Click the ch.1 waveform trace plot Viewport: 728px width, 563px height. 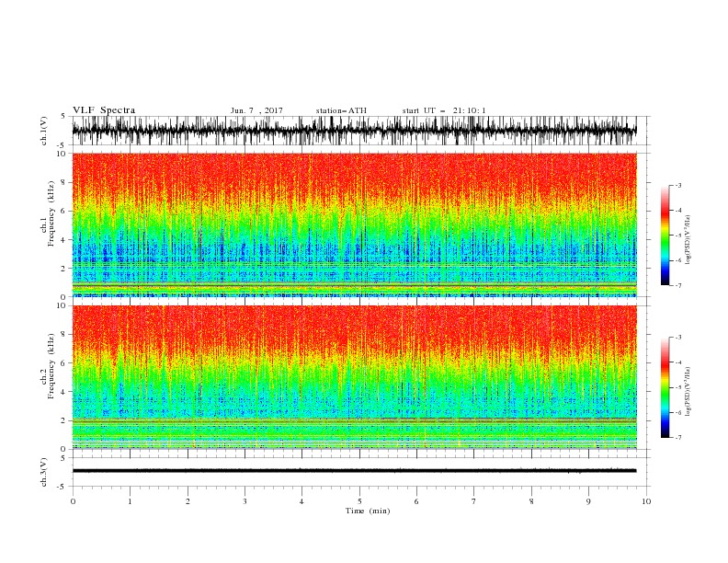pos(354,131)
